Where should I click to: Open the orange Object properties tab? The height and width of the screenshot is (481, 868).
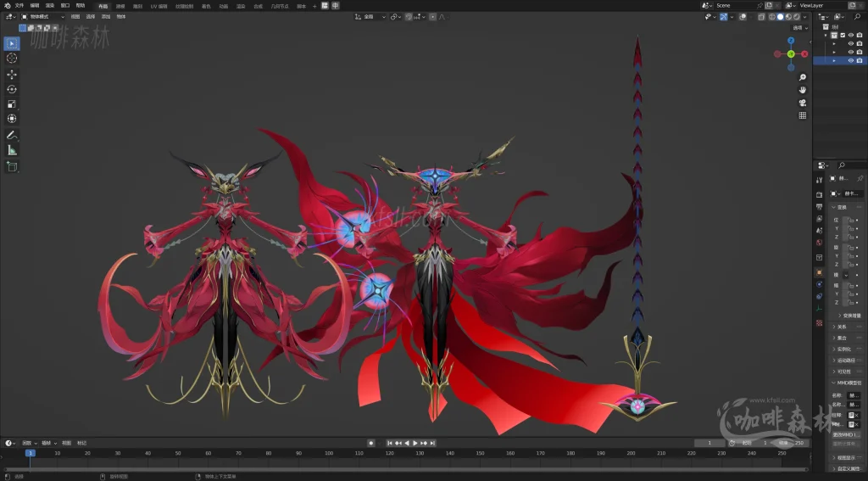[x=820, y=272]
